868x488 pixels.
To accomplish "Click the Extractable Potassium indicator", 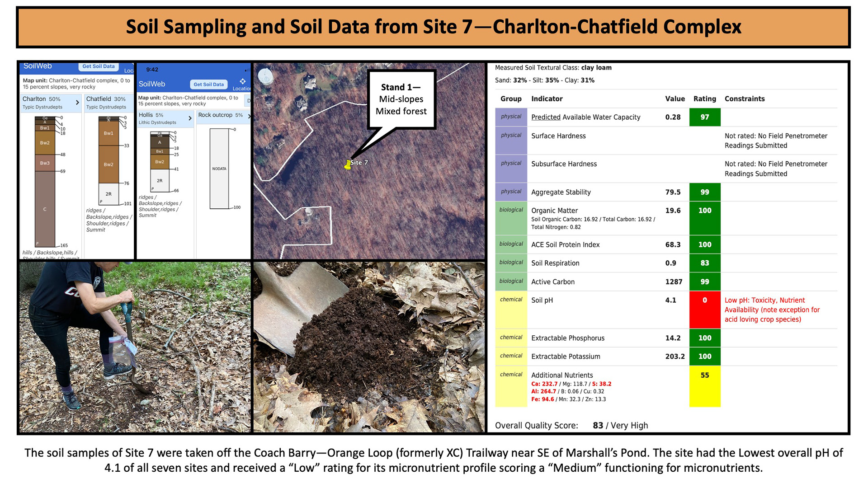I will pos(566,357).
